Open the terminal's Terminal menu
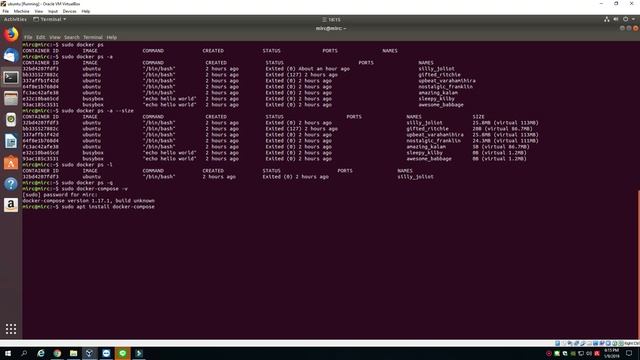640x360 pixels. point(93,37)
